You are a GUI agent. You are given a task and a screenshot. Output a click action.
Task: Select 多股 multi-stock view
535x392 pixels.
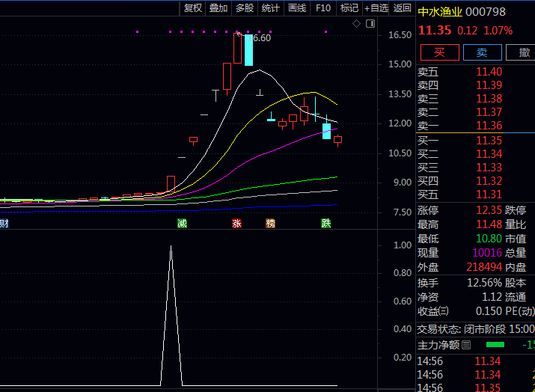point(245,8)
